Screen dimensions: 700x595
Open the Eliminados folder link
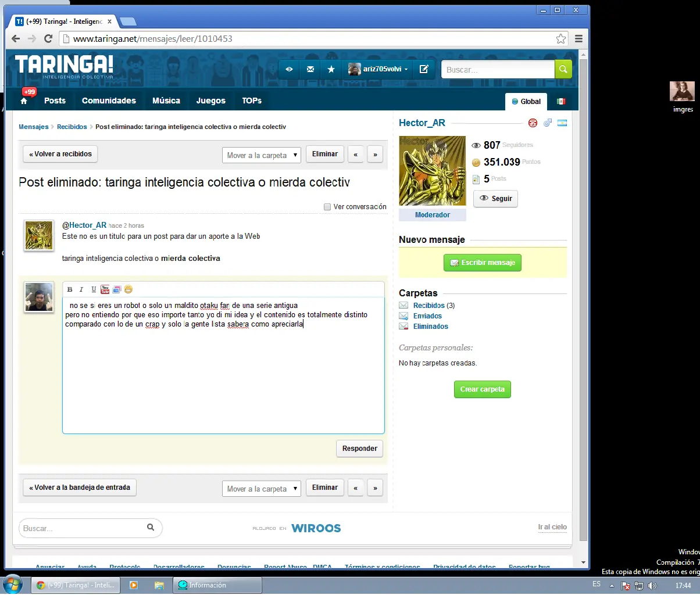431,327
